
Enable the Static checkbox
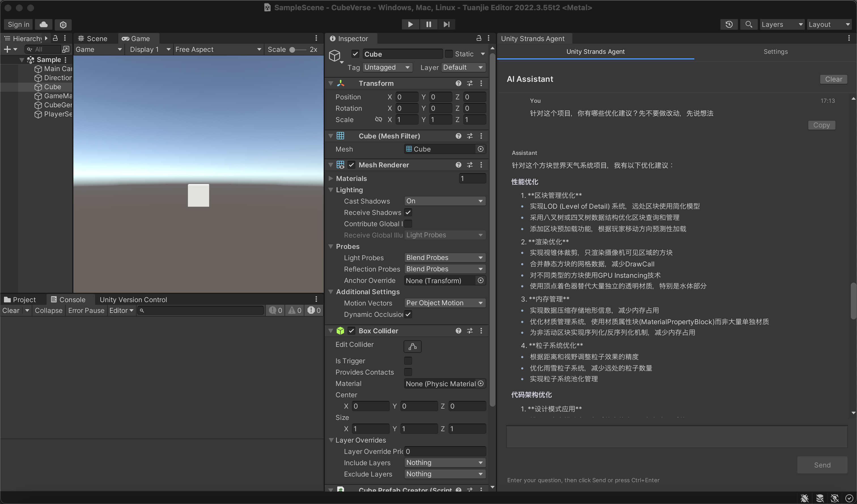tap(449, 54)
